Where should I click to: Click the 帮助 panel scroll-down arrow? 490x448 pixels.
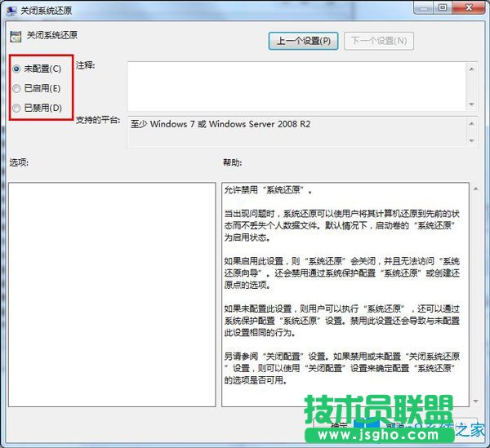pos(475,401)
